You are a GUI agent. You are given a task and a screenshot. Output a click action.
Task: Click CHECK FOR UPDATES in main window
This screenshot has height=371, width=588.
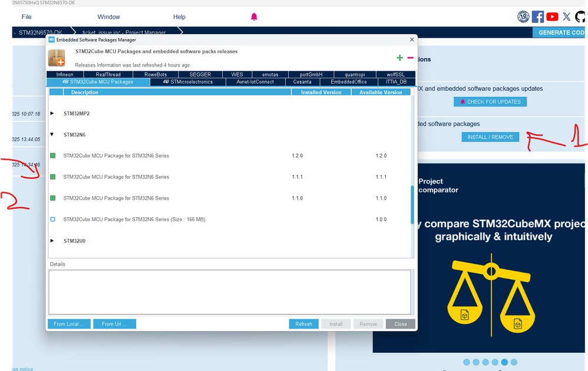point(490,101)
